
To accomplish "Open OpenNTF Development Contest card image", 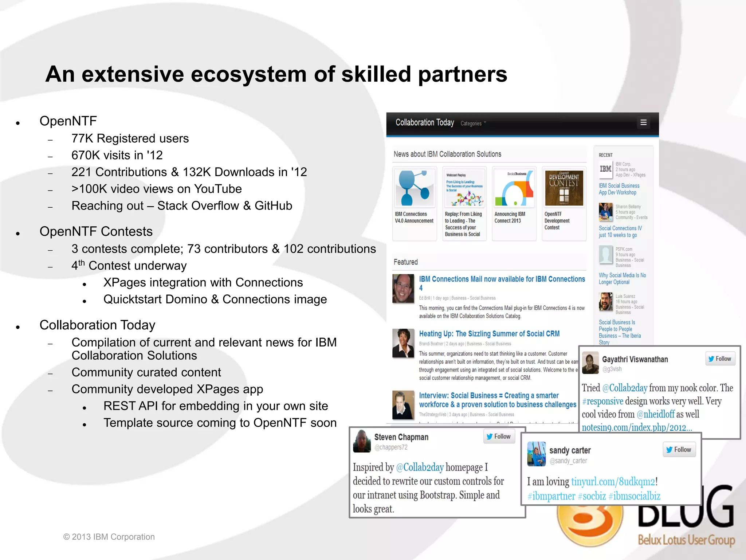I will (x=564, y=188).
